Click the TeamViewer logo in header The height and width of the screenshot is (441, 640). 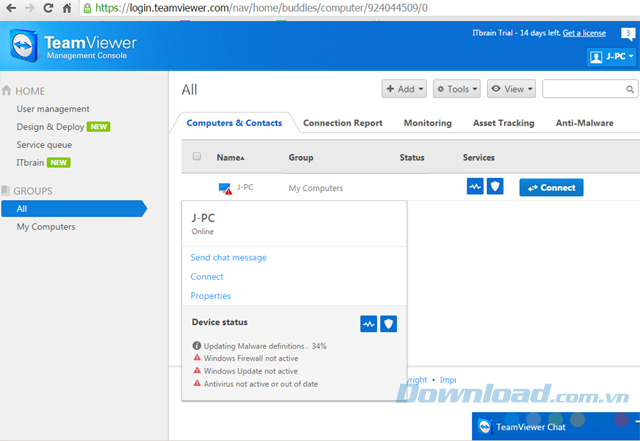point(26,47)
